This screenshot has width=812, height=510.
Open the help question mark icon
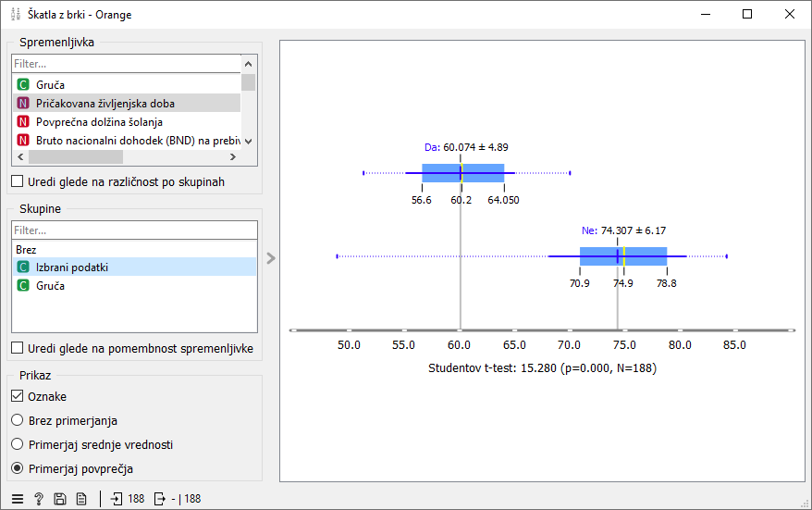point(39,499)
